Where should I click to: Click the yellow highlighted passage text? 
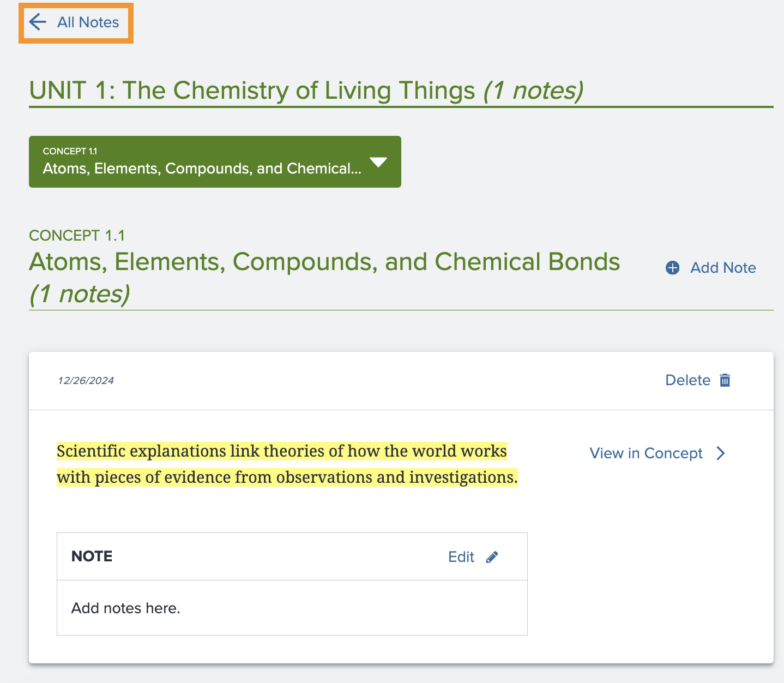(287, 464)
